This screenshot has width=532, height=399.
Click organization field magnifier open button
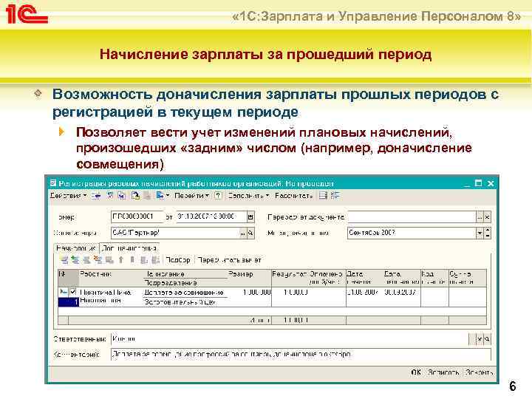tap(250, 233)
